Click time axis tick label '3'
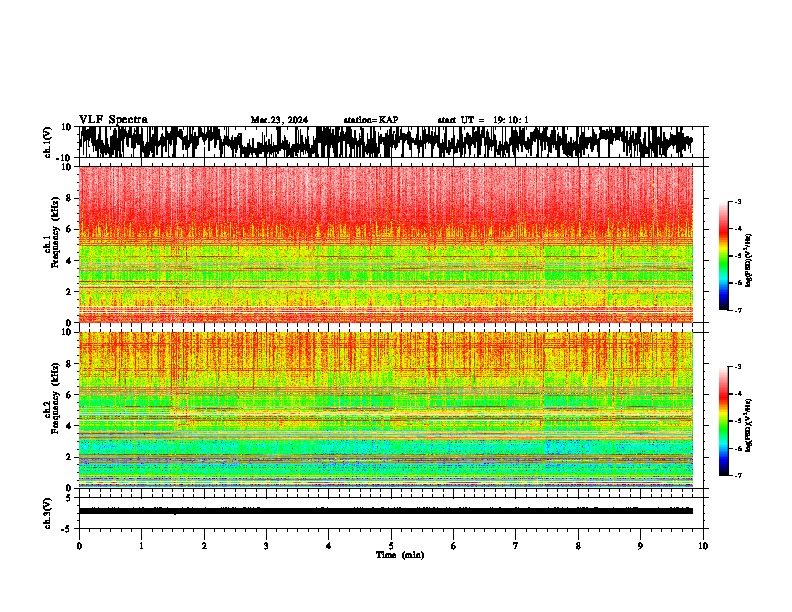Image resolution: width=792 pixels, height=612 pixels. pyautogui.click(x=266, y=546)
